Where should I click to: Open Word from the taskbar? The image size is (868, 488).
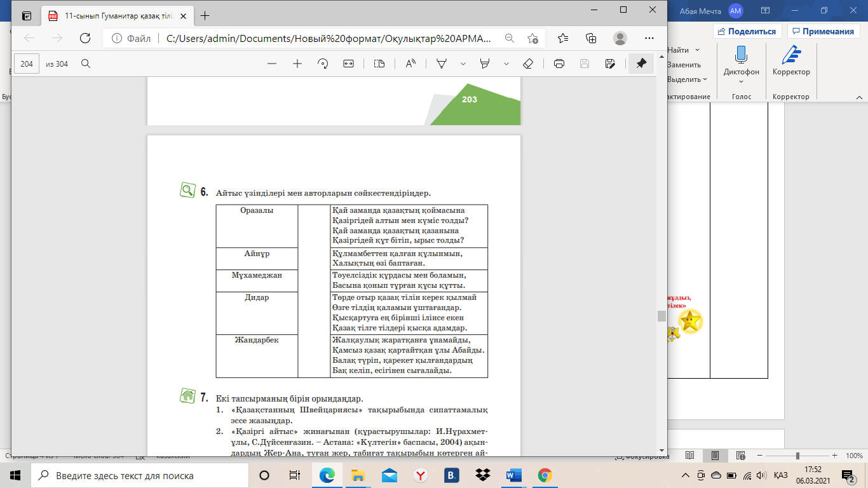(513, 475)
